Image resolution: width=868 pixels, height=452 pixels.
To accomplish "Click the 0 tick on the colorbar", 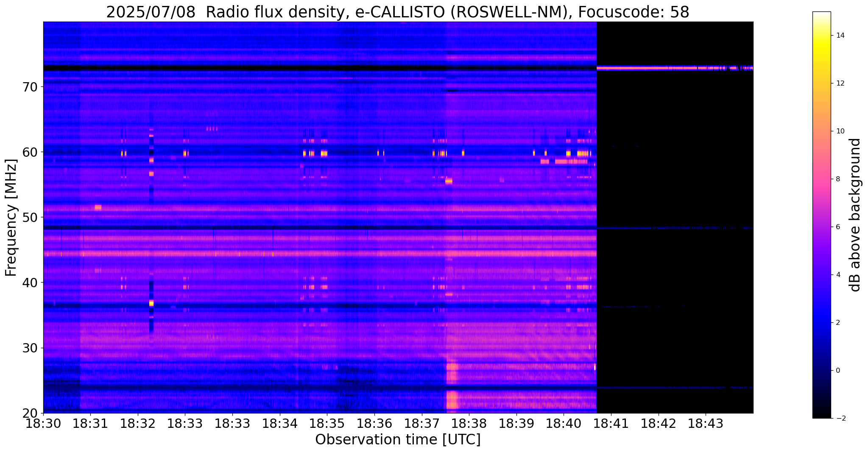I will [837, 371].
